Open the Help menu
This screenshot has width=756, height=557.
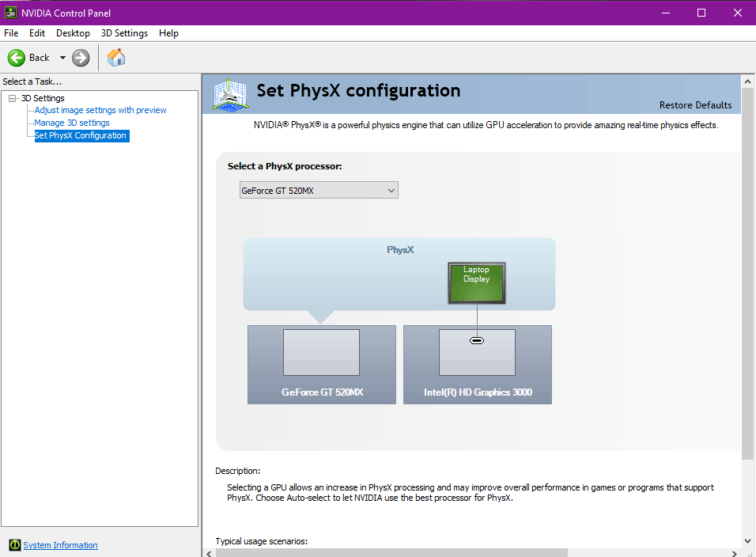click(x=168, y=33)
